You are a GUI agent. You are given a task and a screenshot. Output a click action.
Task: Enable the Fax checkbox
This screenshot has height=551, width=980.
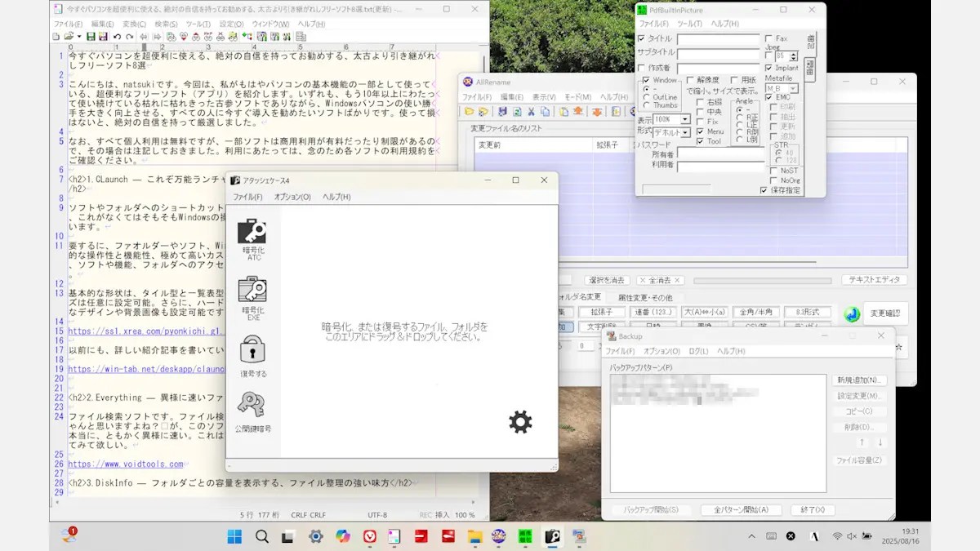coord(769,38)
